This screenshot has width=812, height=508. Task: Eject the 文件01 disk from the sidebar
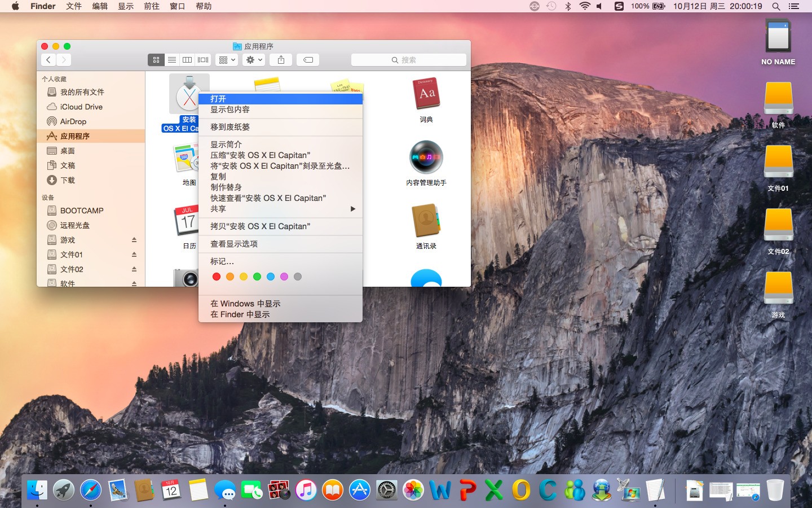(x=134, y=255)
